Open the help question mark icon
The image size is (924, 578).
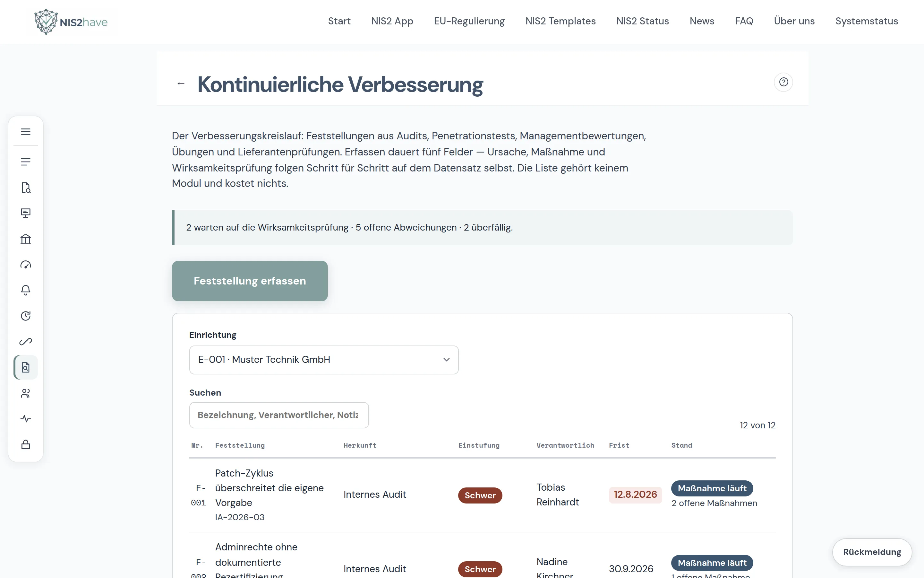783,82
